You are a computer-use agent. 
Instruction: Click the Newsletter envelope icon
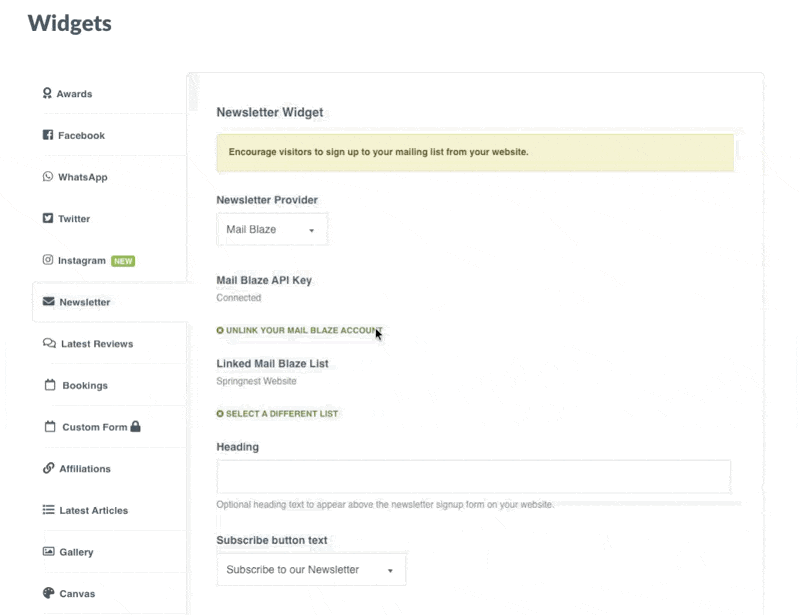tap(48, 302)
